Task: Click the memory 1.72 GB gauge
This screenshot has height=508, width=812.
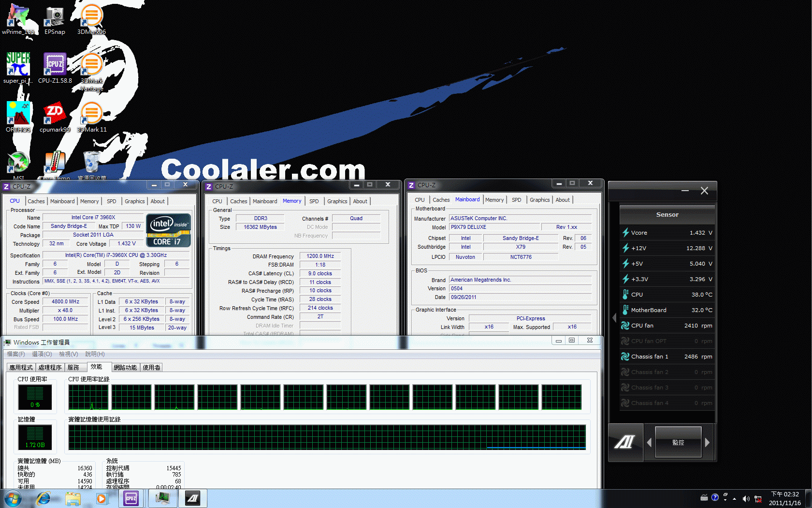Action: tap(35, 437)
